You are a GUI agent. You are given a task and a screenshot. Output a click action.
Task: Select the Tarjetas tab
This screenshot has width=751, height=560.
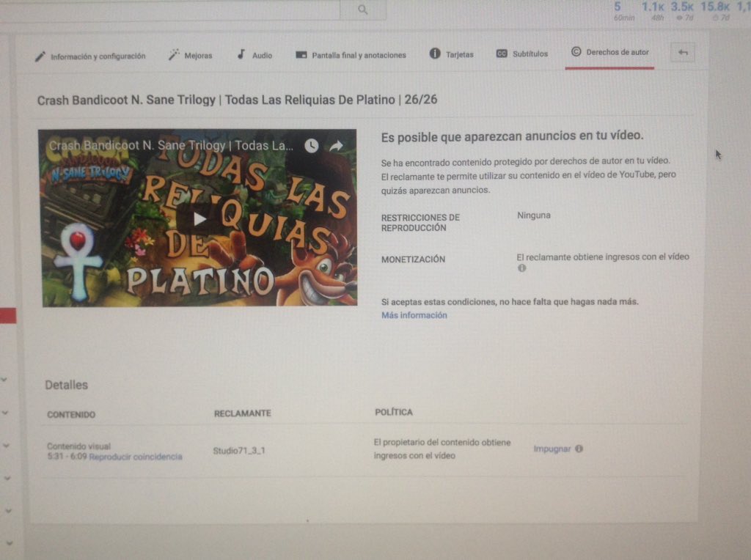(x=451, y=54)
